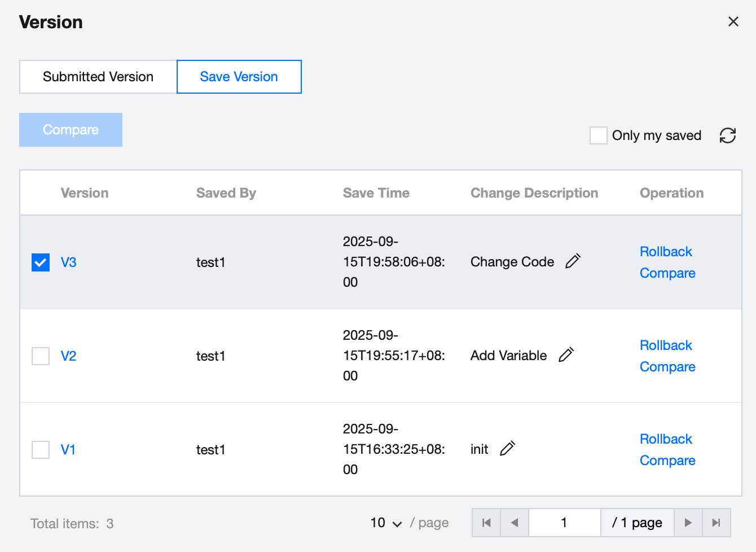Go to the first page arrow
Viewport: 756px width, 552px height.
(x=486, y=523)
